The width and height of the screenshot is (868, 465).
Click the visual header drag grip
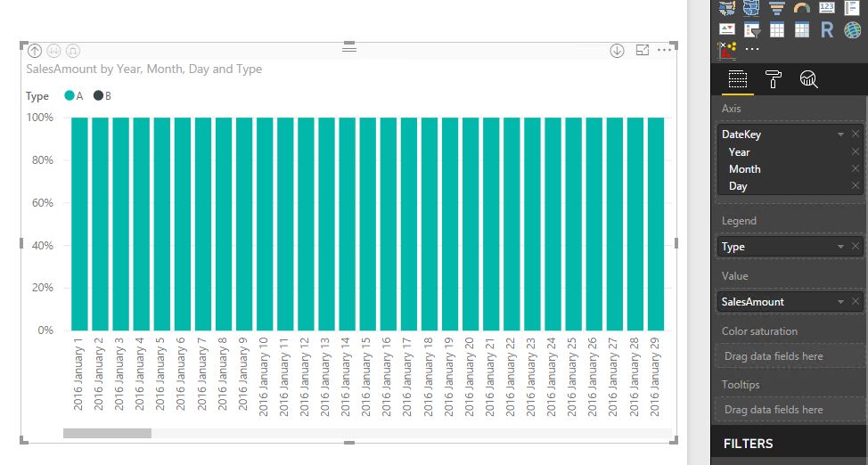348,49
